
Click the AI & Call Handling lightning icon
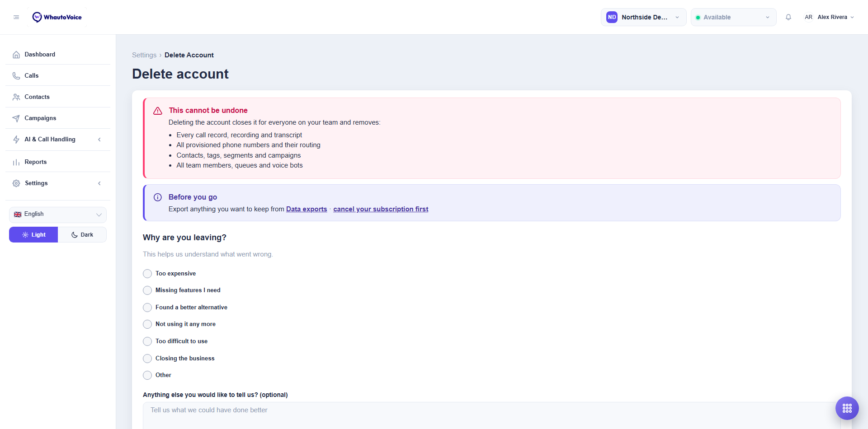[x=16, y=140]
